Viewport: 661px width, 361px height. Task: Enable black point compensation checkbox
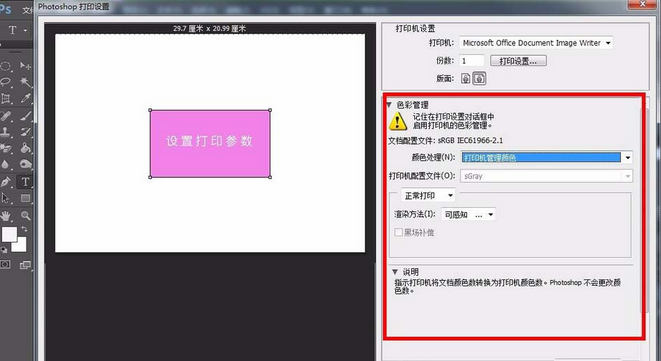click(398, 232)
